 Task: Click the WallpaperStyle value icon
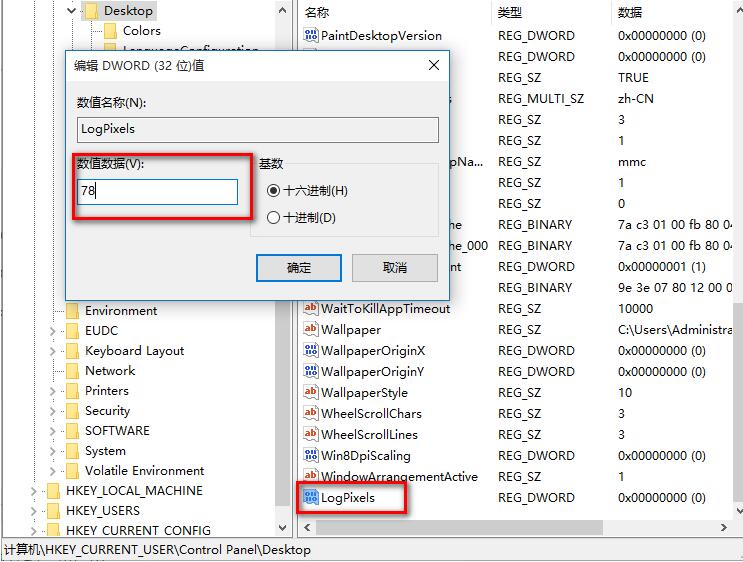(310, 392)
